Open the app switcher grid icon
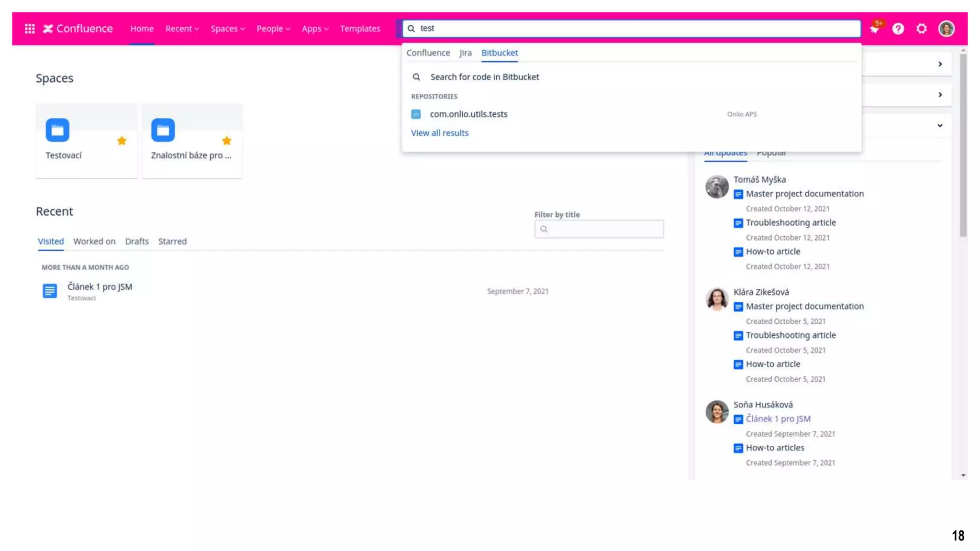Image resolution: width=980 pixels, height=551 pixels. (x=30, y=29)
